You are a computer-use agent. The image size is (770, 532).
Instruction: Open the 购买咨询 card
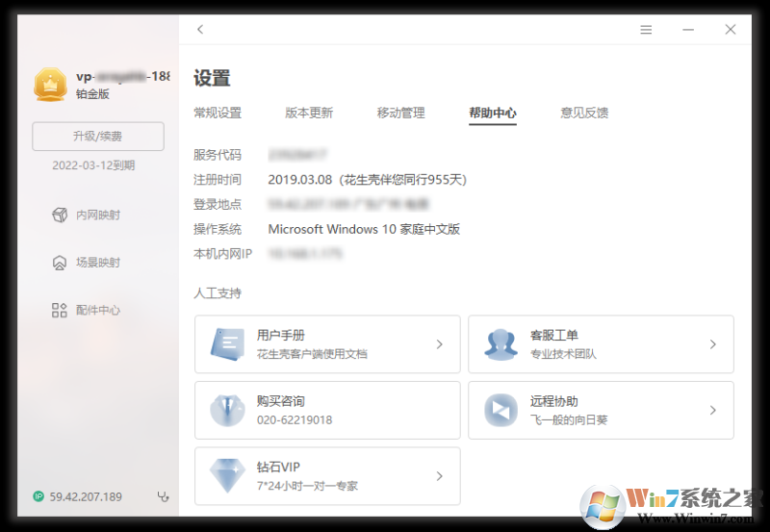coord(327,410)
